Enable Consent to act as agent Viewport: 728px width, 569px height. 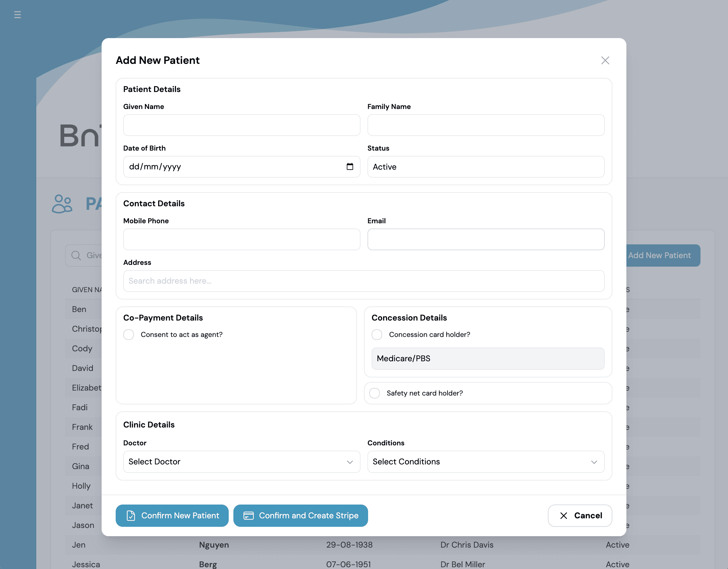[x=129, y=335]
